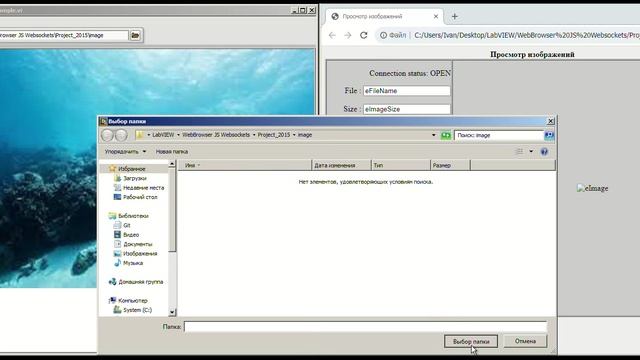Click WebBrowser JS Websockets breadcrumb
This screenshot has width=640, height=360.
(x=216, y=135)
